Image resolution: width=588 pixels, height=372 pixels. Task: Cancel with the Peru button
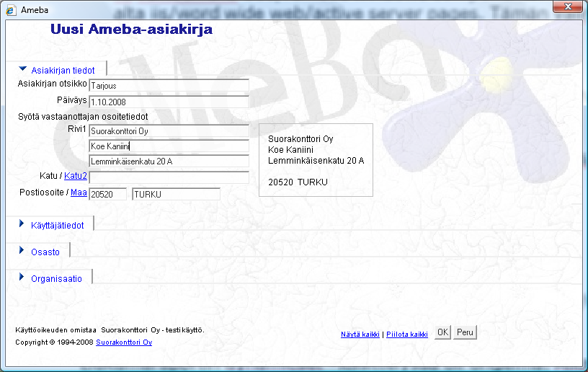(465, 332)
